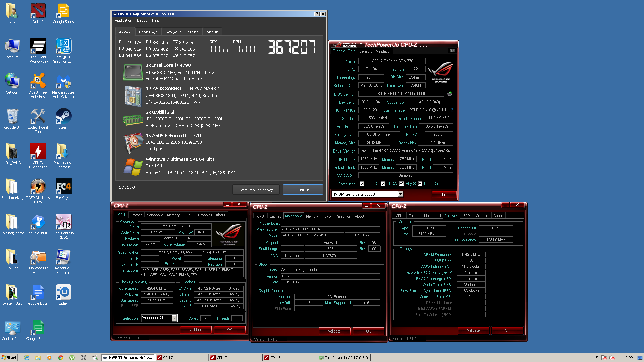Open the Application menu in Aquamark
Screen dimensions: 644x362
pyautogui.click(x=123, y=20)
